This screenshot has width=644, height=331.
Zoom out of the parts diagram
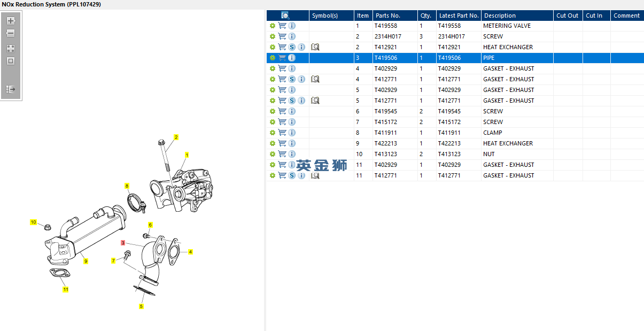11,33
